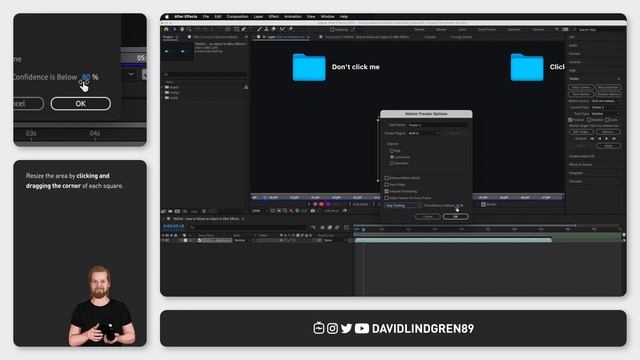Viewport: 640px width, 360px height.
Task: Click the Take Snapshot camera icon
Action: coord(313,211)
